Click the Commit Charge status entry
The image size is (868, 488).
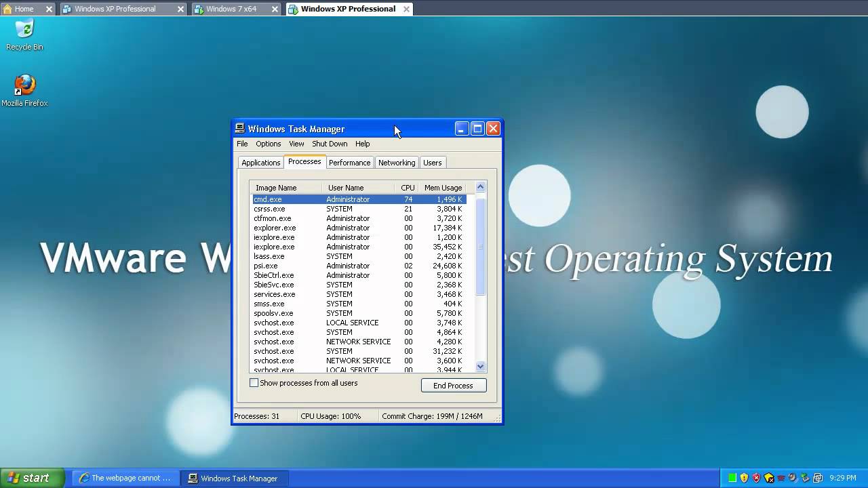tap(433, 416)
